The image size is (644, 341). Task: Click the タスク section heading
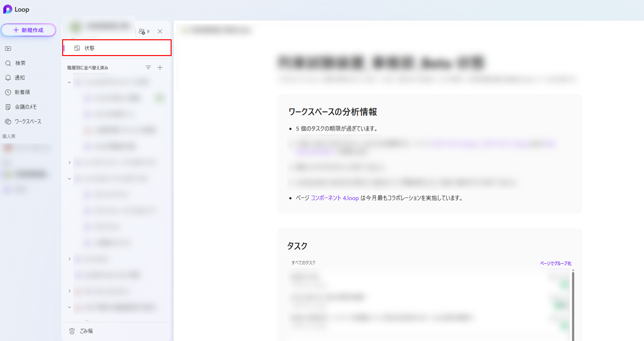[x=297, y=246]
